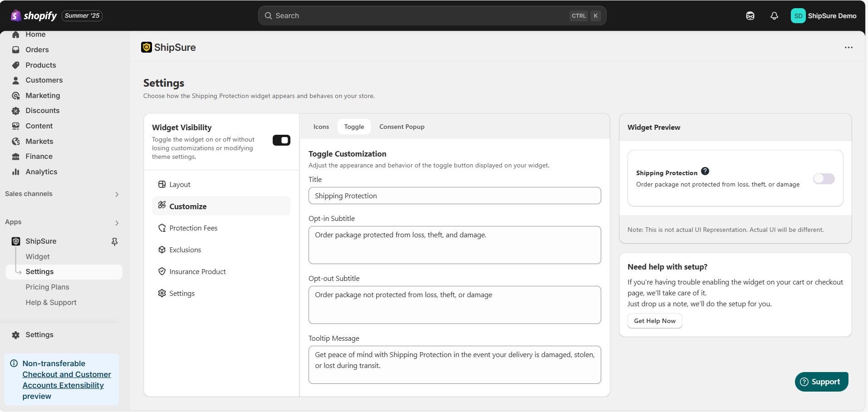This screenshot has height=412, width=868.
Task: Click the Title input field
Action: (455, 196)
